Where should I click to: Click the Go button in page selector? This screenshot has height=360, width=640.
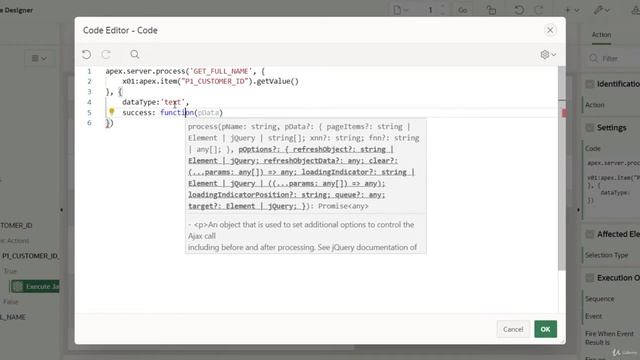[x=462, y=10]
